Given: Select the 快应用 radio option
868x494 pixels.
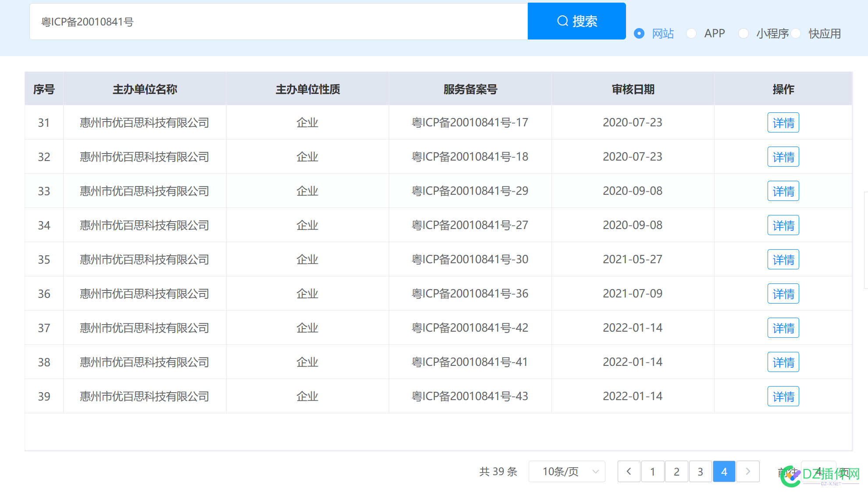Looking at the screenshot, I should coord(816,33).
